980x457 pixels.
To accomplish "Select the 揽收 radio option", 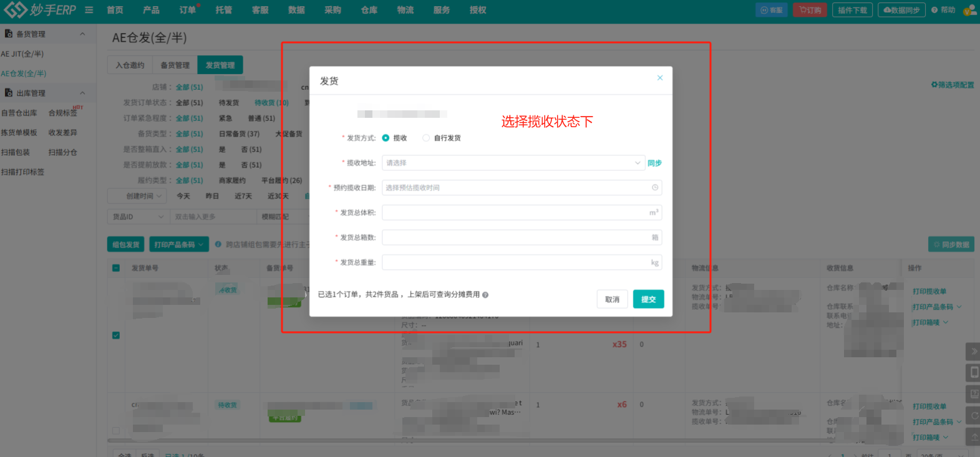I will pos(386,138).
